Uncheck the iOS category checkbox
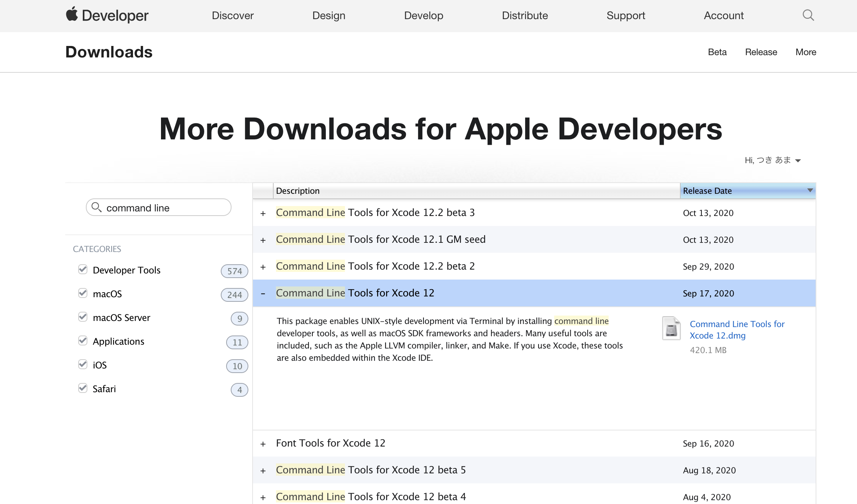This screenshot has width=857, height=504. tap(83, 364)
